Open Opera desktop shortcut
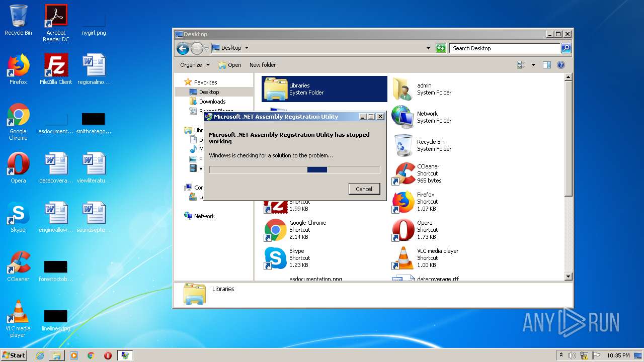This screenshot has width=644, height=362. (x=18, y=168)
